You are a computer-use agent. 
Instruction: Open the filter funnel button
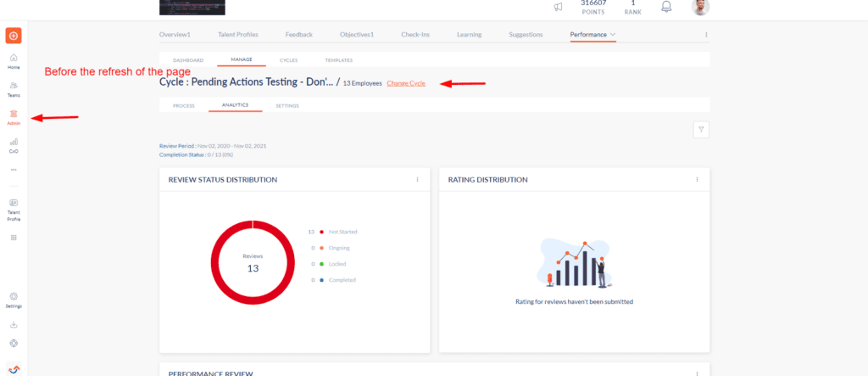[x=701, y=129]
